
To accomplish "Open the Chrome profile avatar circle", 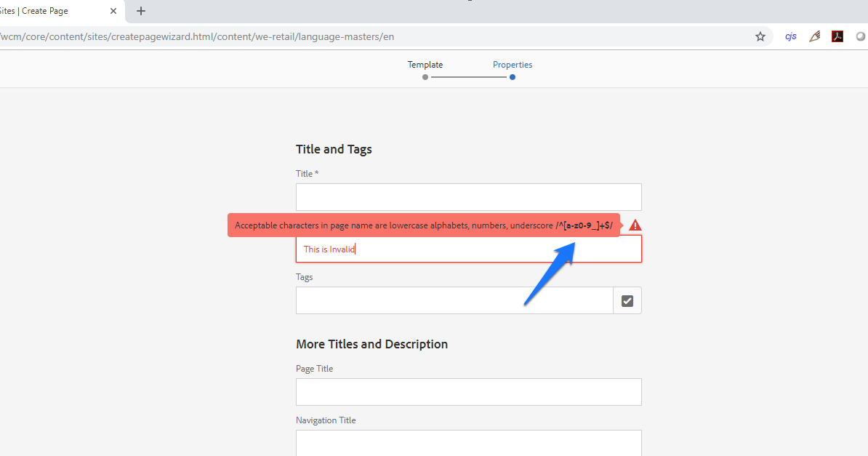I will coord(861,36).
